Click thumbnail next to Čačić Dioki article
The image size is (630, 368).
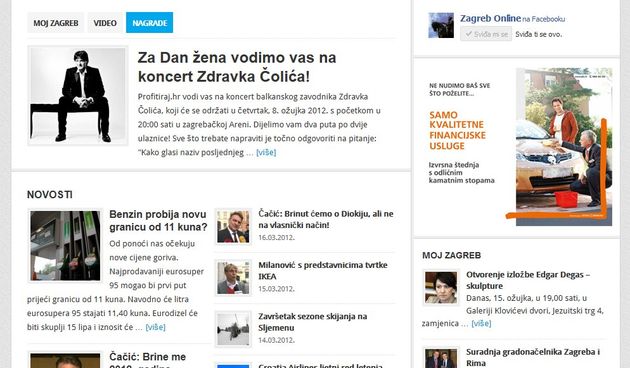[x=233, y=227]
